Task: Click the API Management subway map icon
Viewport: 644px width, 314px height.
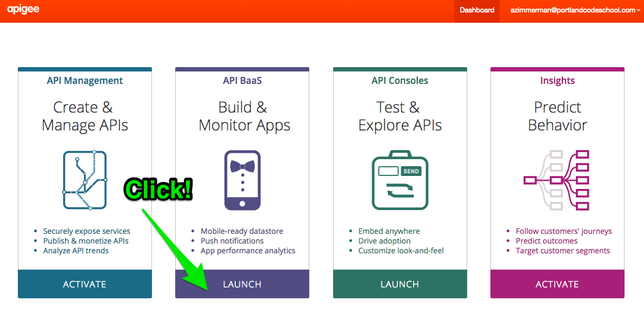Action: pyautogui.click(x=85, y=180)
